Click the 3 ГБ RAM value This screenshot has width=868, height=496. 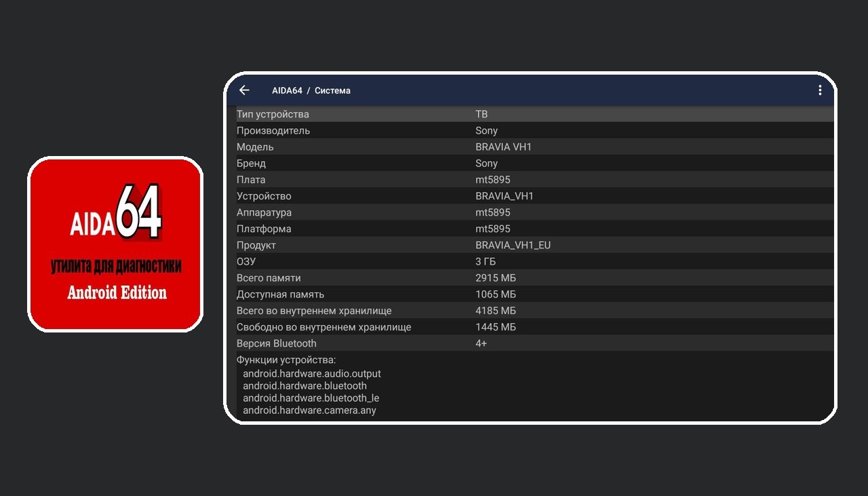pos(486,261)
